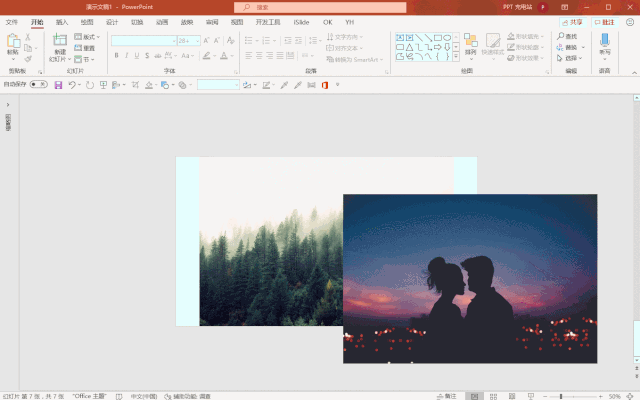Switch to the Insert (插入) tab

coord(62,21)
